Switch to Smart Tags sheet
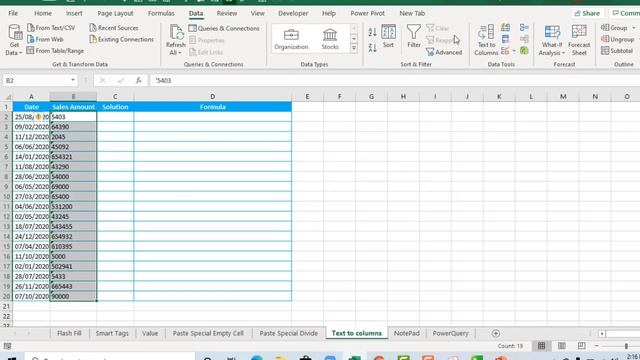Image resolution: width=640 pixels, height=360 pixels. coord(112,333)
